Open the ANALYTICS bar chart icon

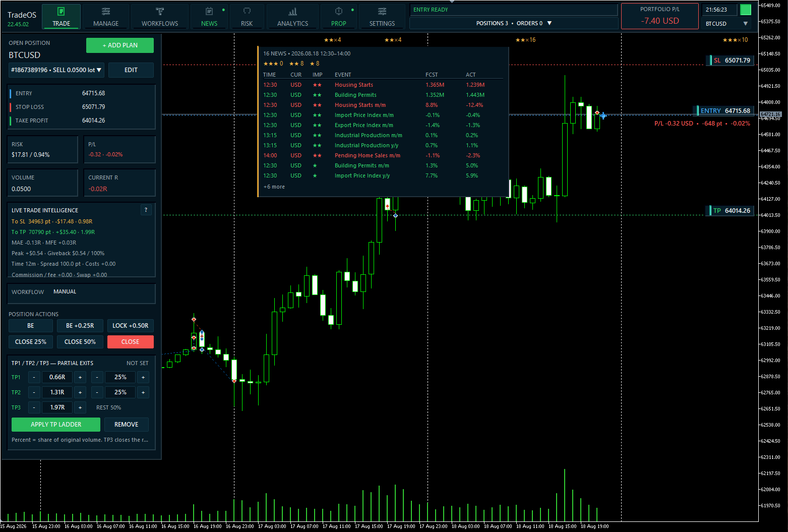(x=293, y=12)
